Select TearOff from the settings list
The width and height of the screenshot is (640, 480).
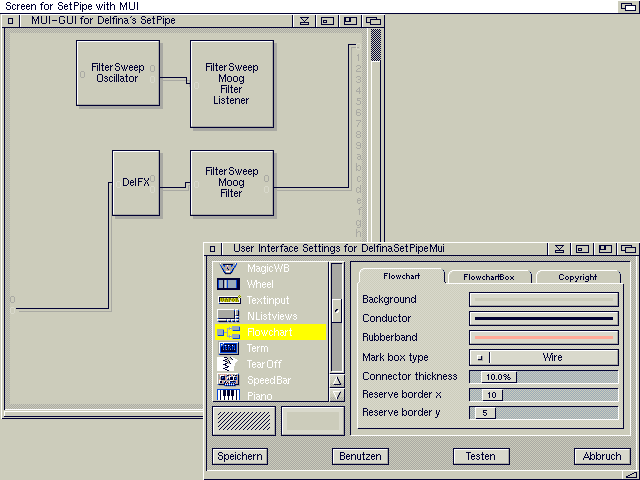[x=270, y=364]
